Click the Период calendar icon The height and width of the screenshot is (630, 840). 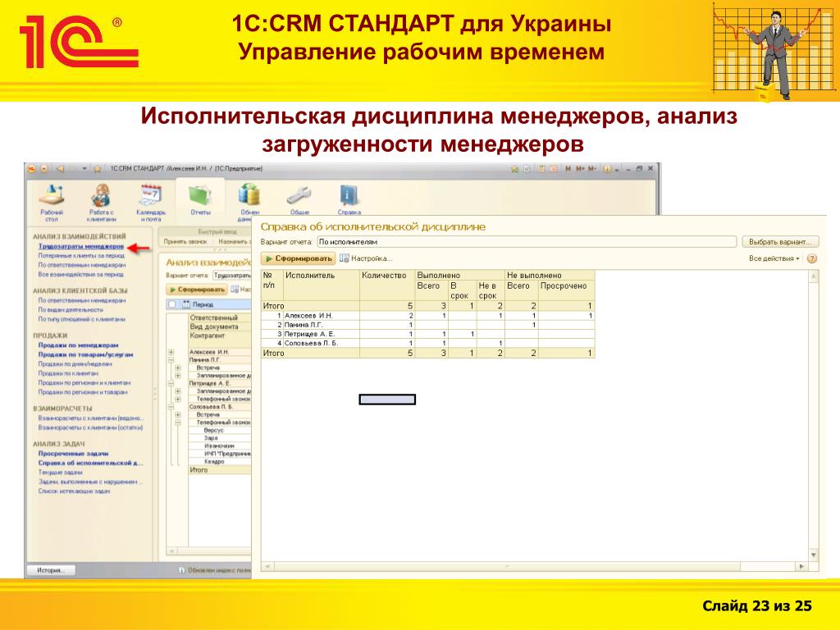pos(186,304)
